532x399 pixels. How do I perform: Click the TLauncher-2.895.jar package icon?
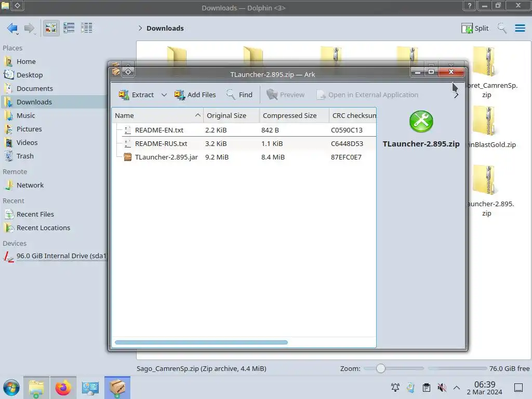point(128,157)
